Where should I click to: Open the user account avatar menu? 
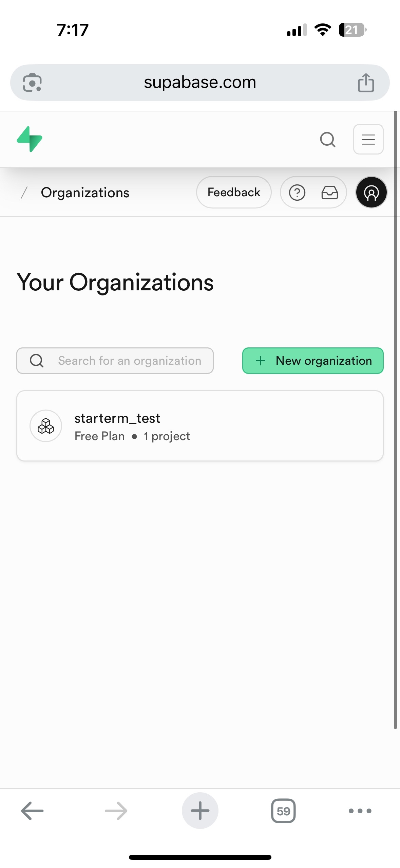tap(371, 193)
